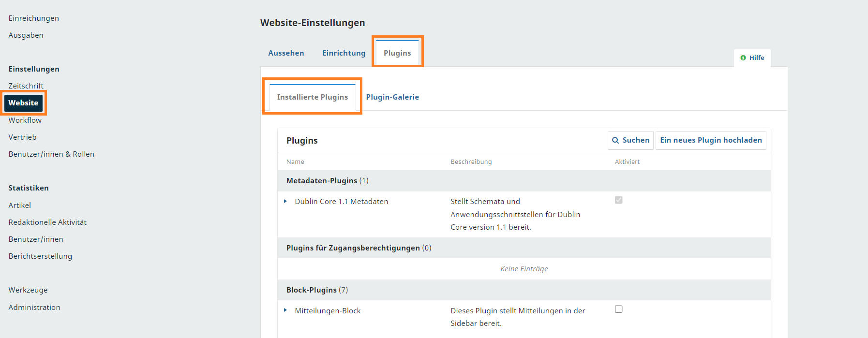
Task: Select Website in the settings menu
Action: pyautogui.click(x=23, y=103)
